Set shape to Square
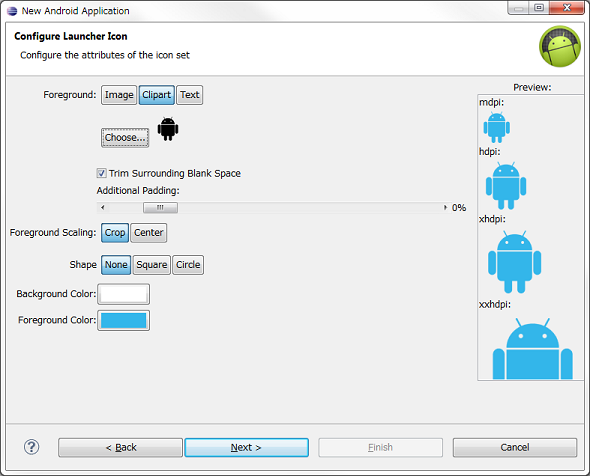 [152, 265]
